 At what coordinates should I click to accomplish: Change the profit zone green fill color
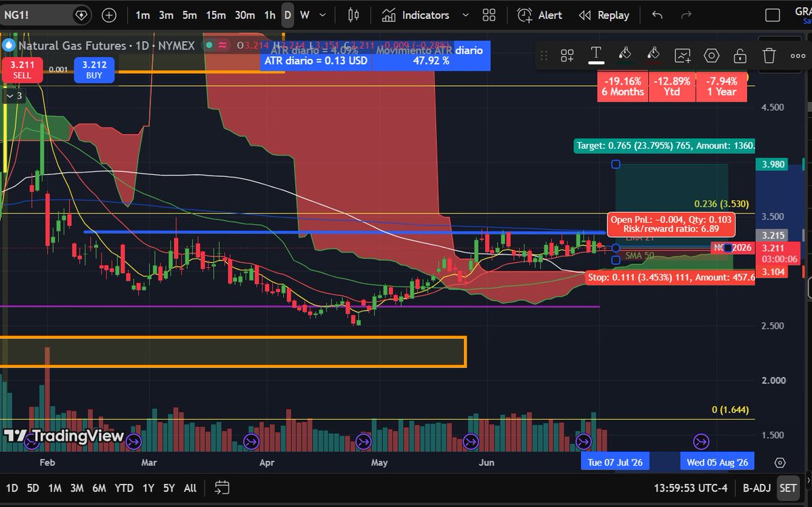tap(625, 54)
